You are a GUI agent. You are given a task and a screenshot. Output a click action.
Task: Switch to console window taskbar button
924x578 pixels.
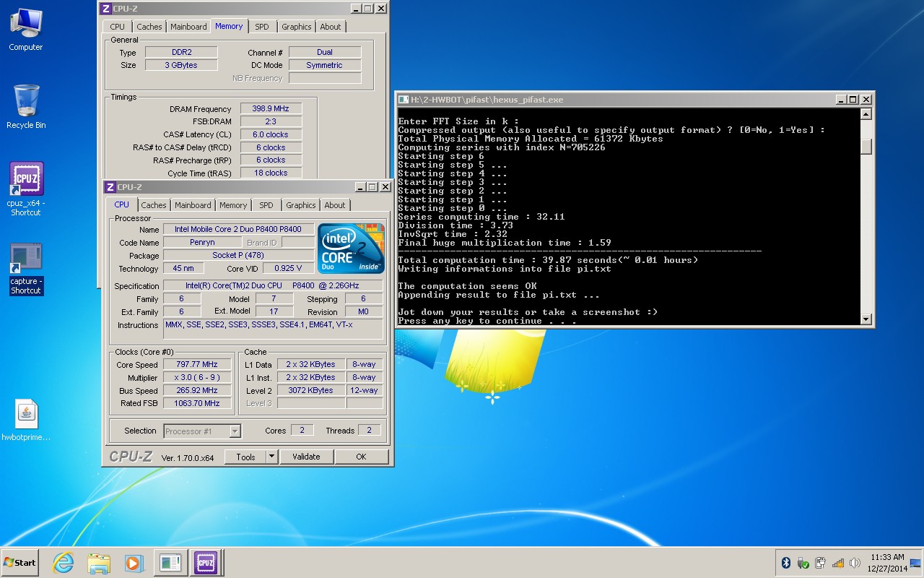170,562
